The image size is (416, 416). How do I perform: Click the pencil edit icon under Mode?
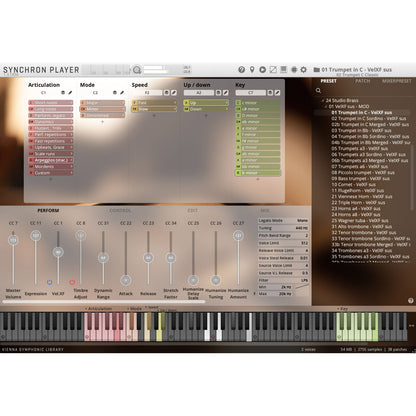point(122,92)
